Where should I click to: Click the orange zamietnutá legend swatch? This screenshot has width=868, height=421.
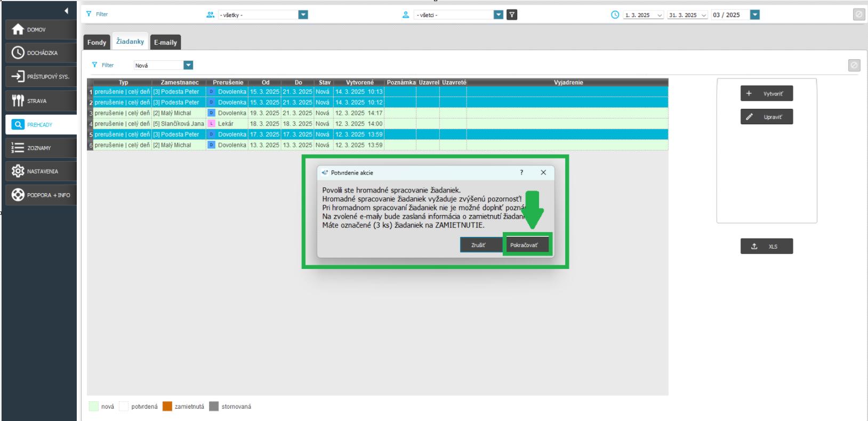click(167, 407)
